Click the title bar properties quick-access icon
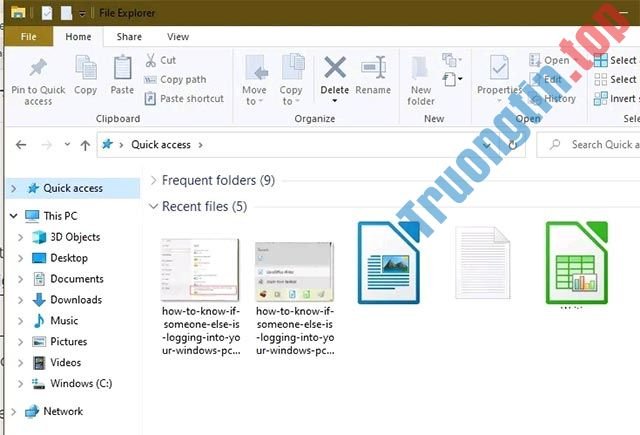The height and width of the screenshot is (435, 640). [47, 13]
